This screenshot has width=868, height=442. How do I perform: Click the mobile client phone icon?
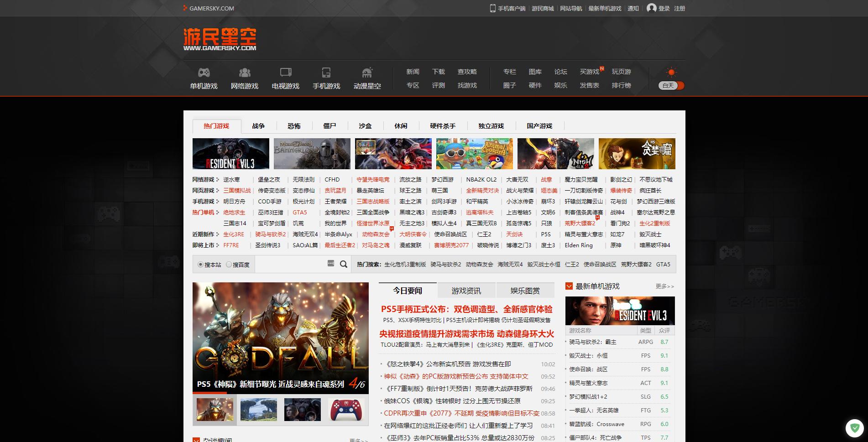[x=492, y=8]
